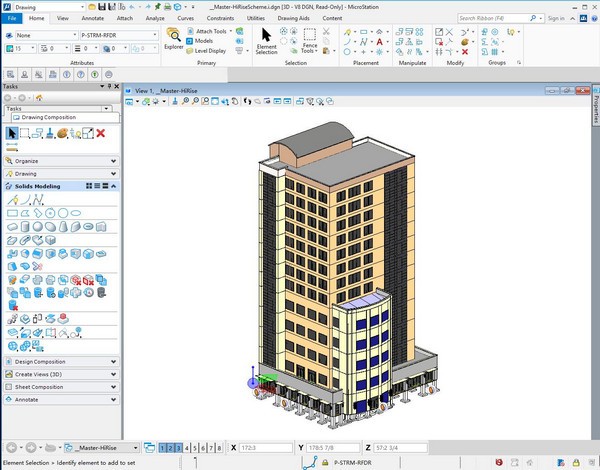Click the Models button in Primary group
This screenshot has width=600, height=470.
click(x=207, y=41)
